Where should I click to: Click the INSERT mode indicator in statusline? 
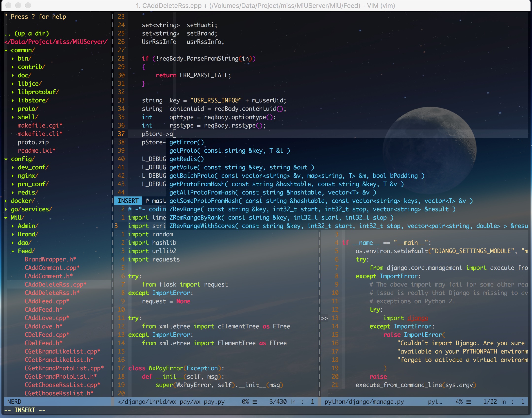click(128, 201)
